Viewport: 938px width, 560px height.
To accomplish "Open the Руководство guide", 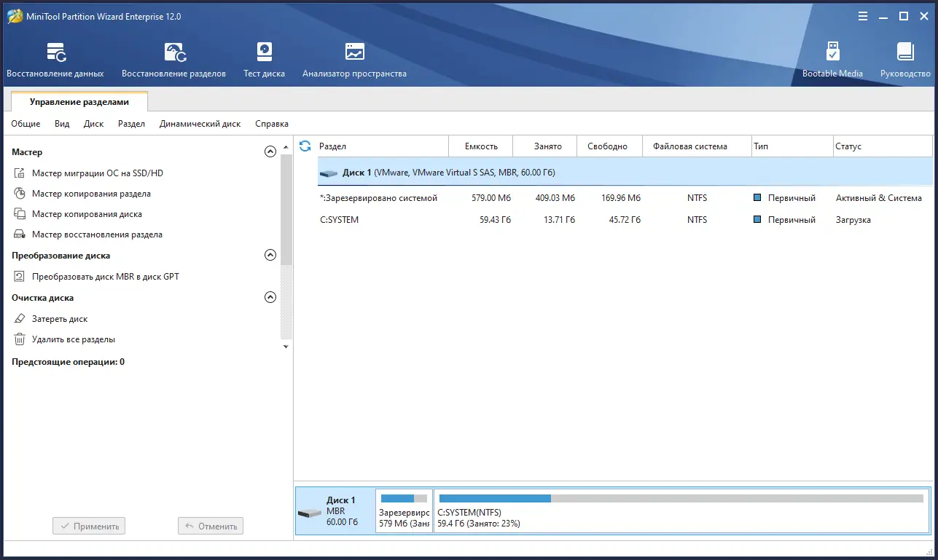I will (904, 58).
